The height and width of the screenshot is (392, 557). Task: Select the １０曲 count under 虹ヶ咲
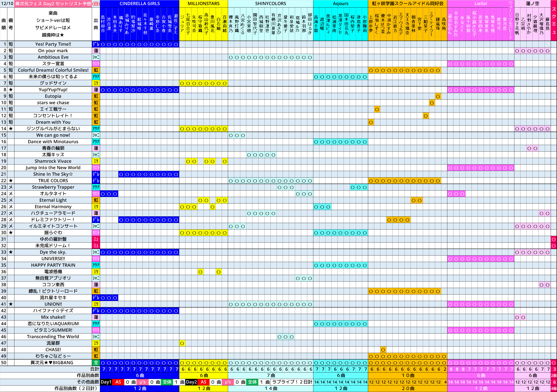408,376
